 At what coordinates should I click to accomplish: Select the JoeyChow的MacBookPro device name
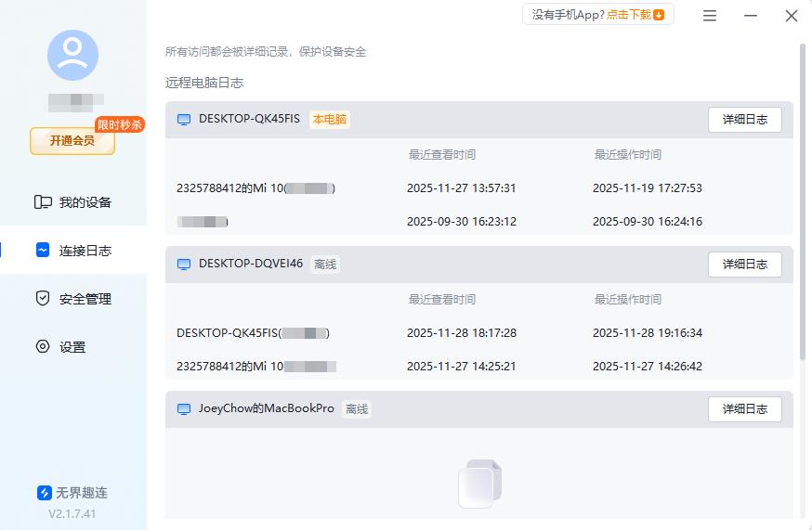(267, 408)
